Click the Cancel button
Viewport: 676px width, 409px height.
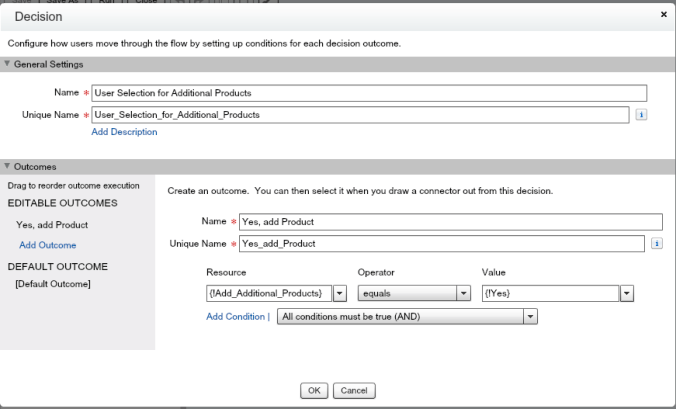pos(354,390)
